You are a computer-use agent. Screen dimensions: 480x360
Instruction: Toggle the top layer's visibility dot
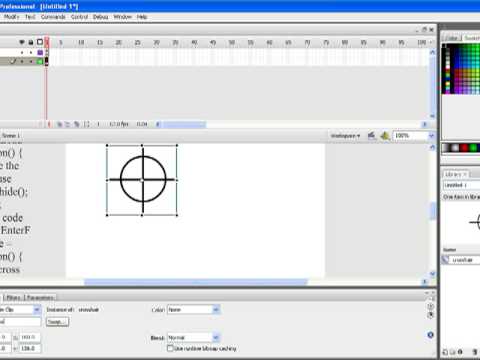point(22,53)
